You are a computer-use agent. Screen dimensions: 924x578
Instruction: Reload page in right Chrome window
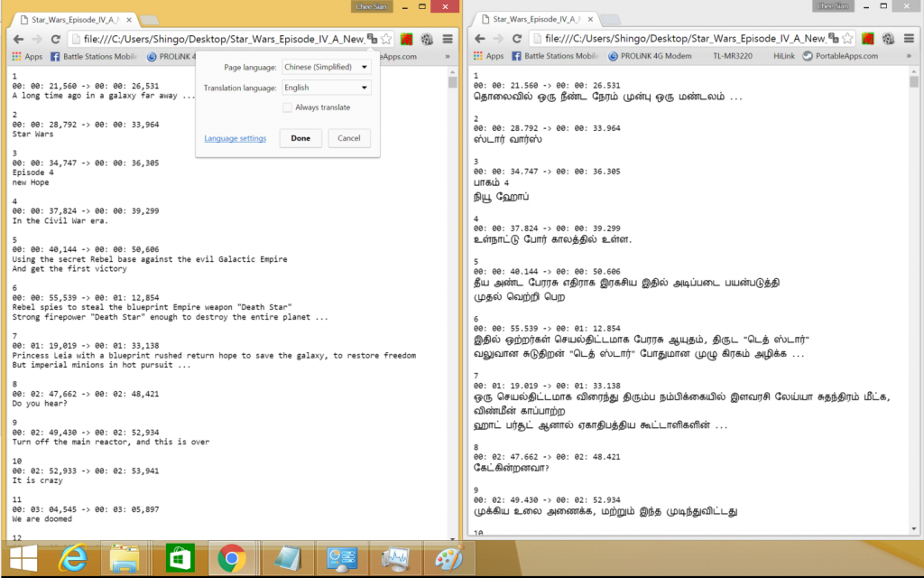tap(517, 38)
